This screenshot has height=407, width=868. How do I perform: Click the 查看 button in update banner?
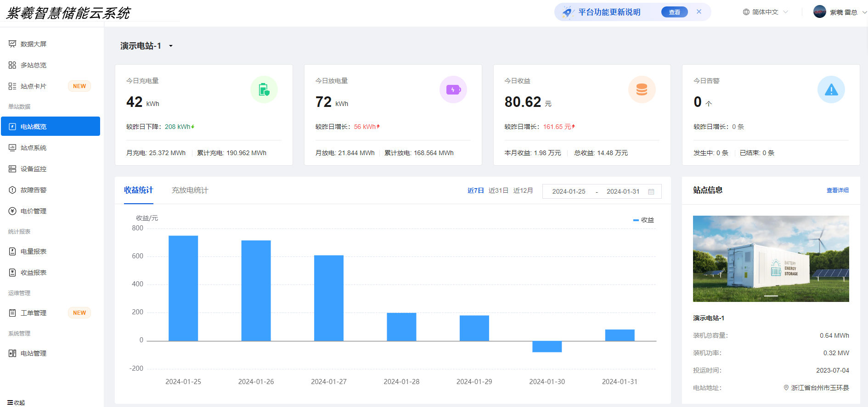674,12
